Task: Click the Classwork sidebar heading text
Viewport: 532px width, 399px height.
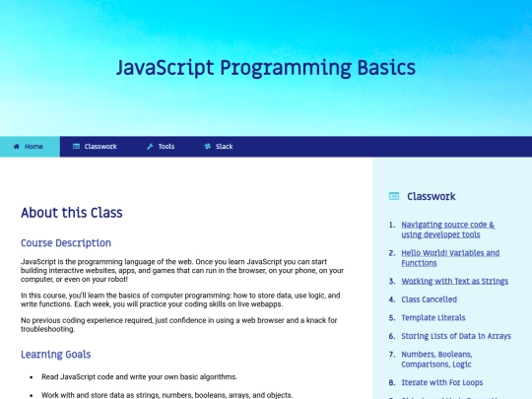Action: click(x=432, y=196)
